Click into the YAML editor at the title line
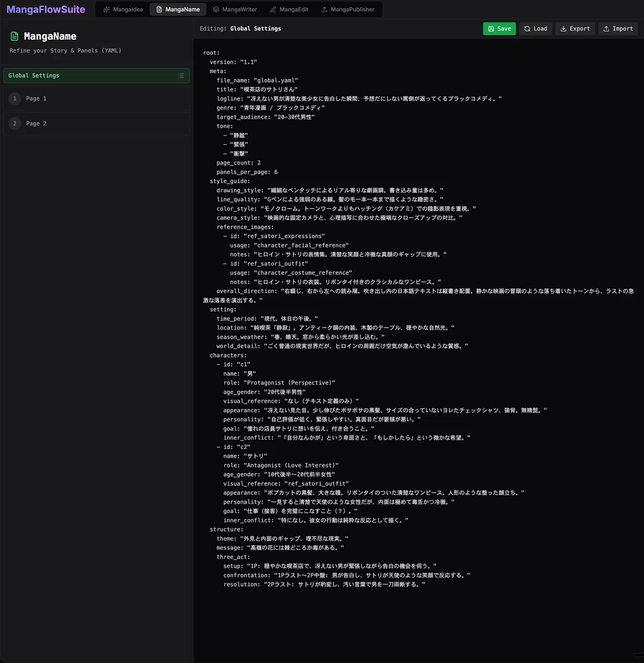The image size is (644, 663). 257,90
